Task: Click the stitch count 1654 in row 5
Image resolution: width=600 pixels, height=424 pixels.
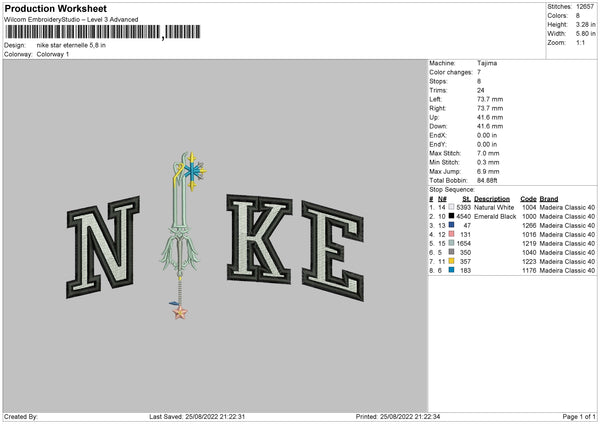Action: [463, 243]
